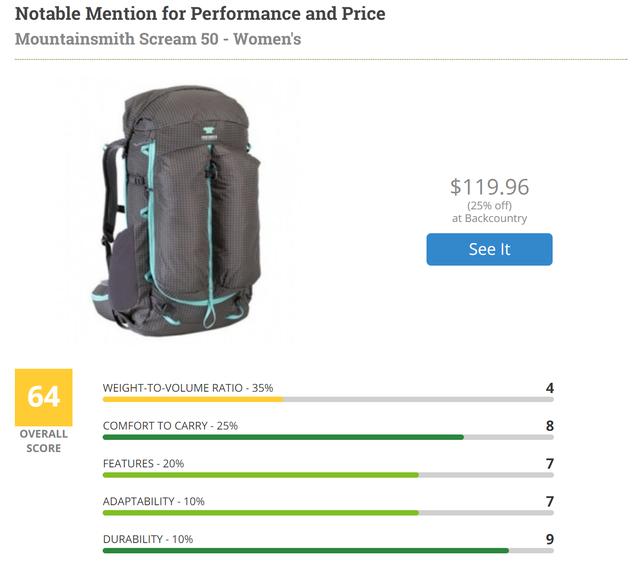The height and width of the screenshot is (570, 640).
Task: Click the Durability score of 9
Action: pos(549,539)
